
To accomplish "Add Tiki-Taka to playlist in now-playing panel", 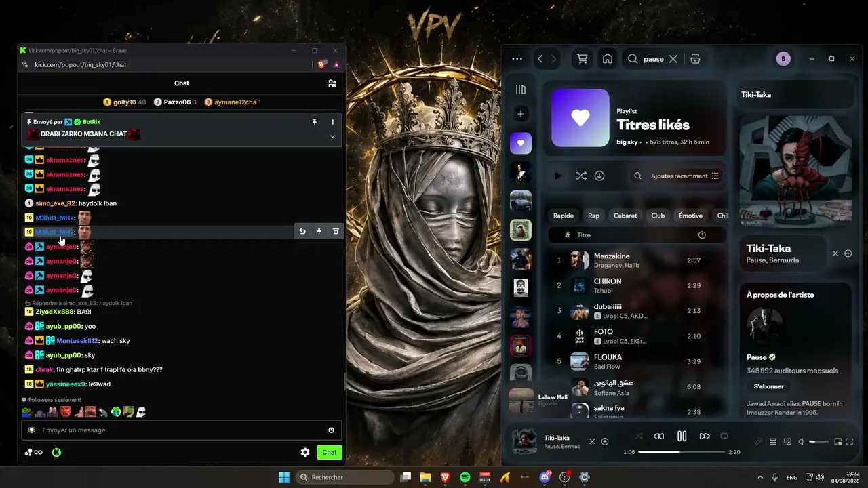I will click(x=848, y=253).
